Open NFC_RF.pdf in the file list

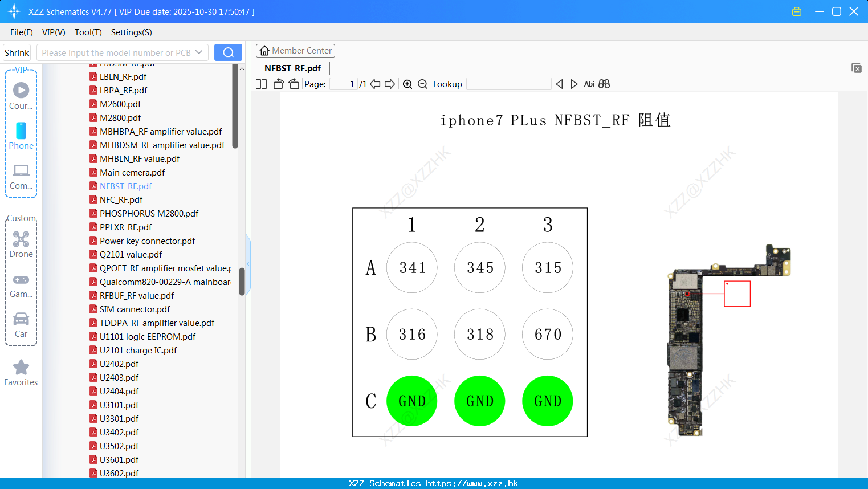click(x=121, y=199)
